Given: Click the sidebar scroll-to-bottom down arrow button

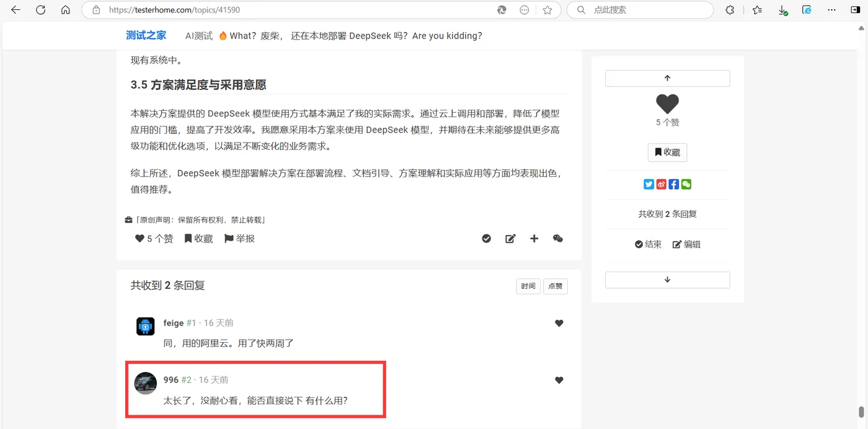Looking at the screenshot, I should click(668, 280).
